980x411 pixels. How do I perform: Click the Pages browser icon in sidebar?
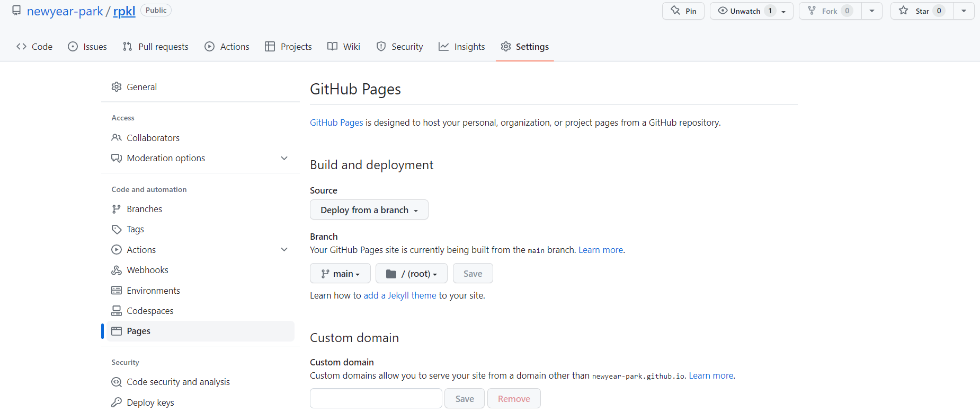click(117, 331)
